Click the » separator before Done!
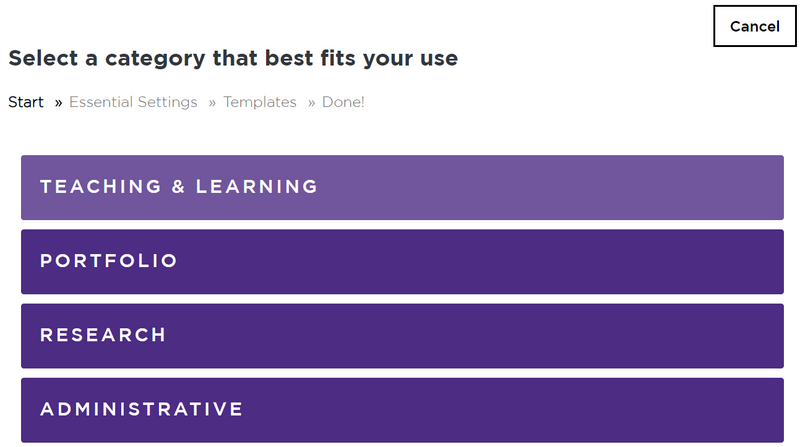 [311, 103]
